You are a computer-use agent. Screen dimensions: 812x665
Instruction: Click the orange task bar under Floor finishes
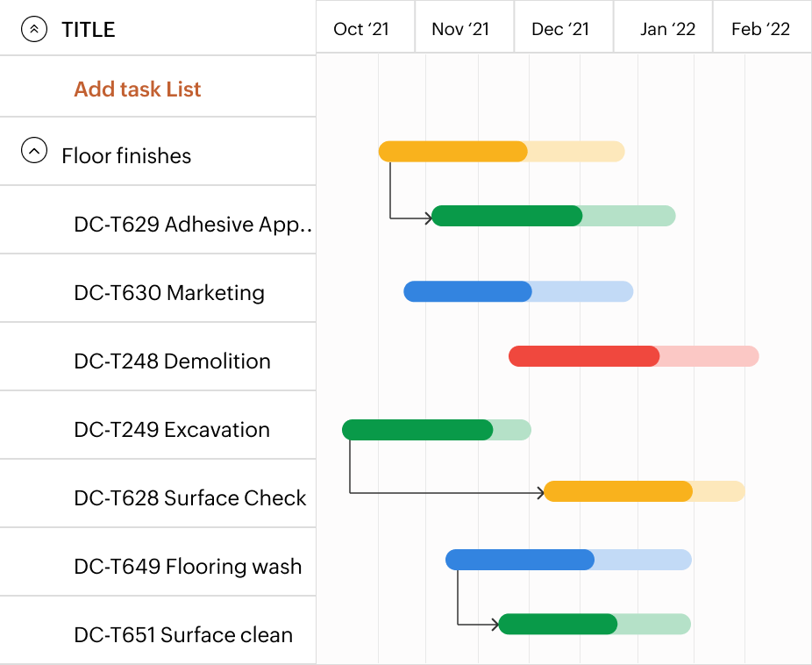[452, 151]
